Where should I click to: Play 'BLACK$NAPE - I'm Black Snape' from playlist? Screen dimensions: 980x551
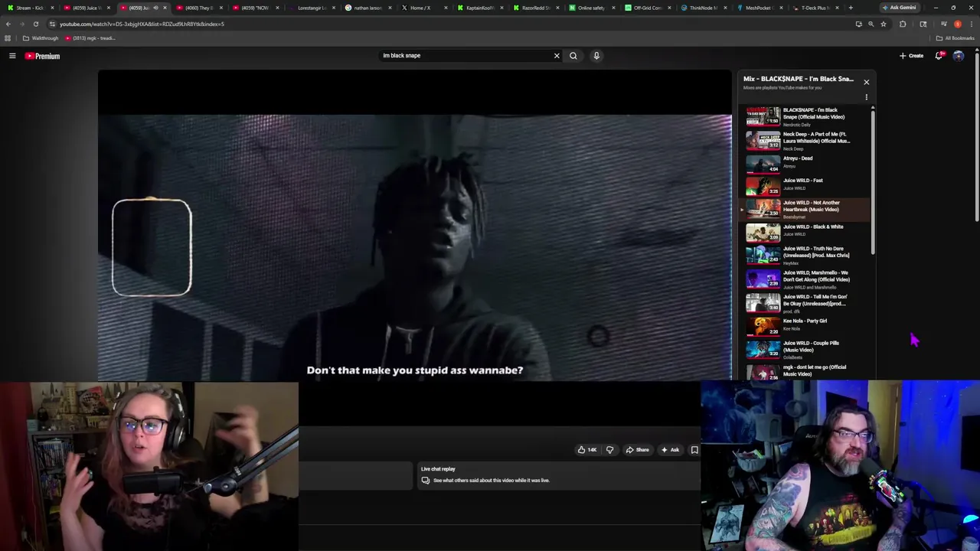point(805,116)
